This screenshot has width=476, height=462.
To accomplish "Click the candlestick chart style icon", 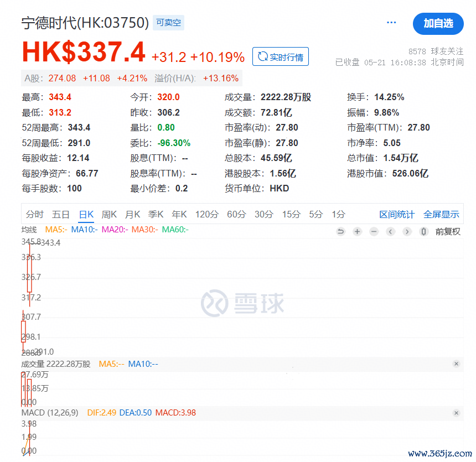I will [423, 232].
